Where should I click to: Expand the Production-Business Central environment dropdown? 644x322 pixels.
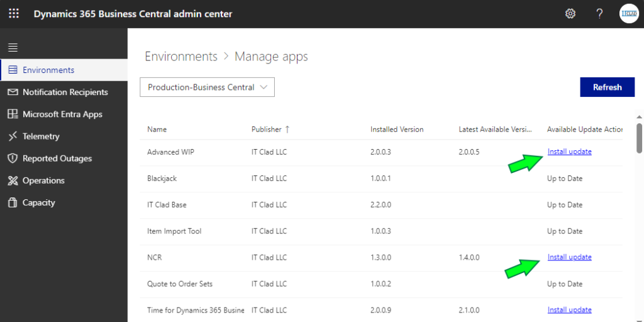point(207,87)
